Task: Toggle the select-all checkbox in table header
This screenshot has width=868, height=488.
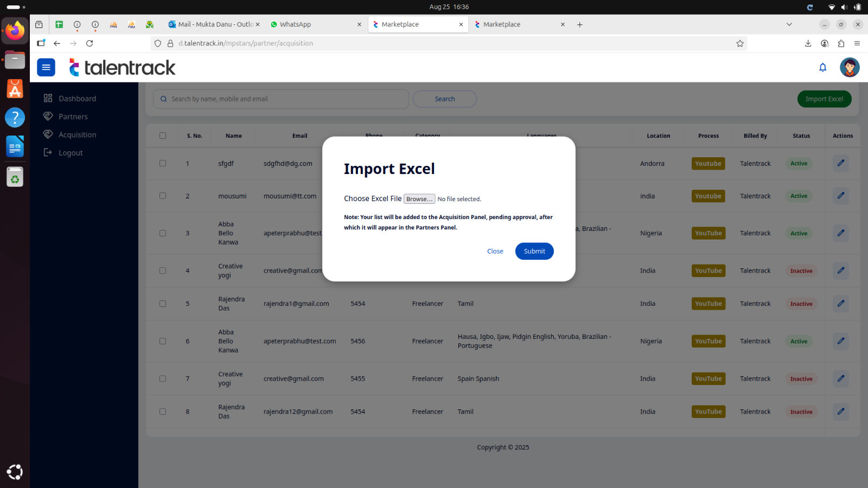Action: click(x=163, y=136)
